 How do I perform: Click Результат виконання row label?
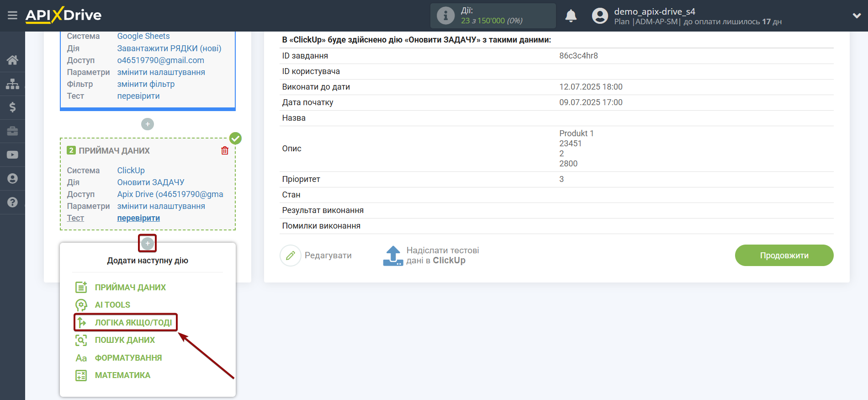pos(323,210)
